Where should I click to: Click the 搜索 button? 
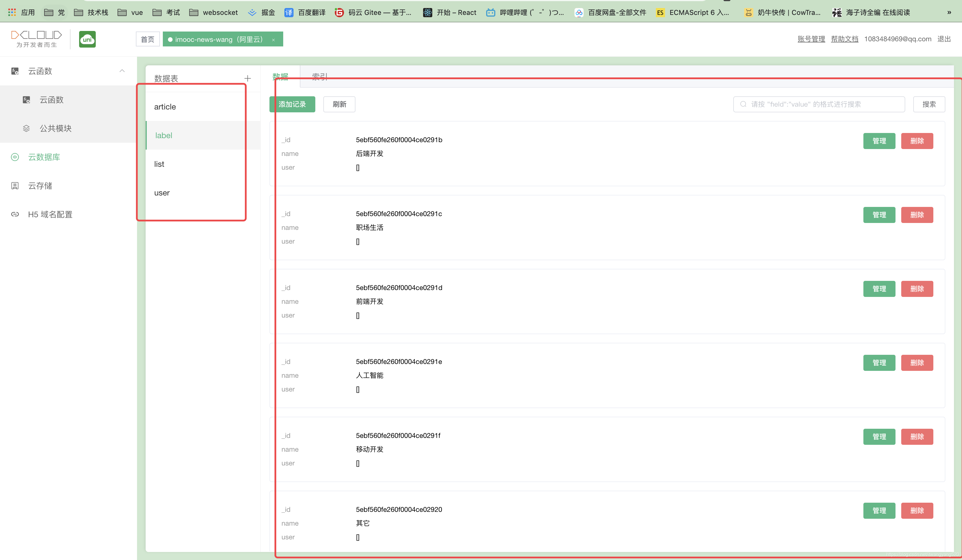(x=929, y=104)
